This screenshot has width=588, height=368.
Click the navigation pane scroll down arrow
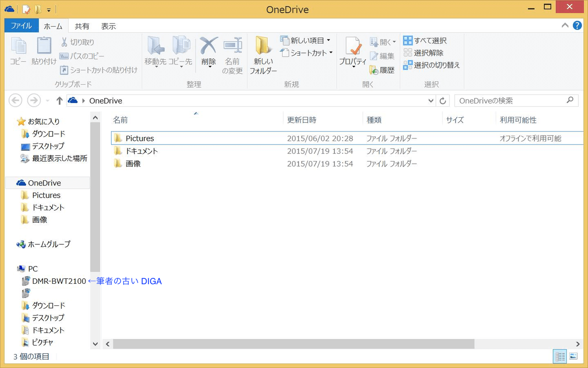(x=95, y=344)
